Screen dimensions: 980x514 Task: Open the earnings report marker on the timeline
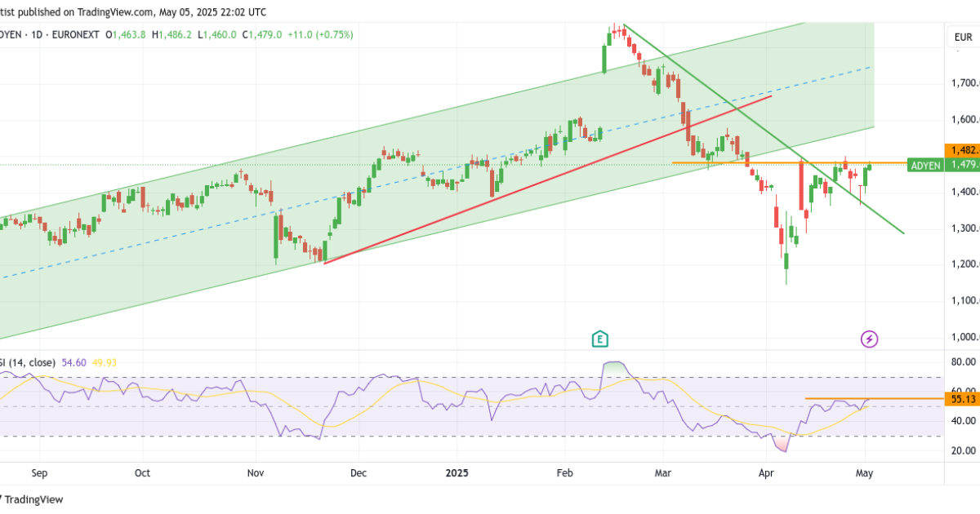coord(599,337)
